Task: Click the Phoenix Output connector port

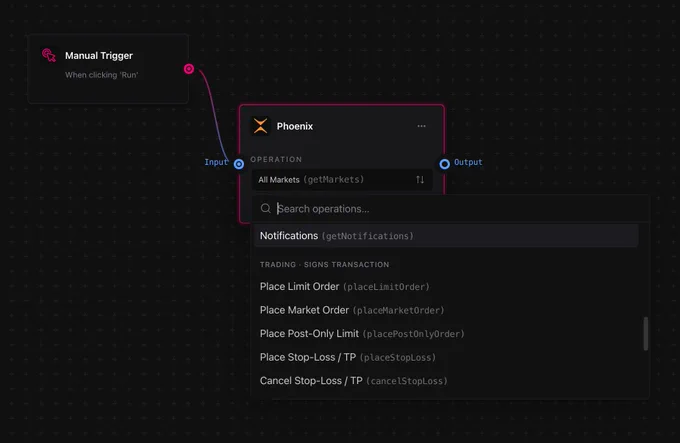Action: pyautogui.click(x=445, y=164)
